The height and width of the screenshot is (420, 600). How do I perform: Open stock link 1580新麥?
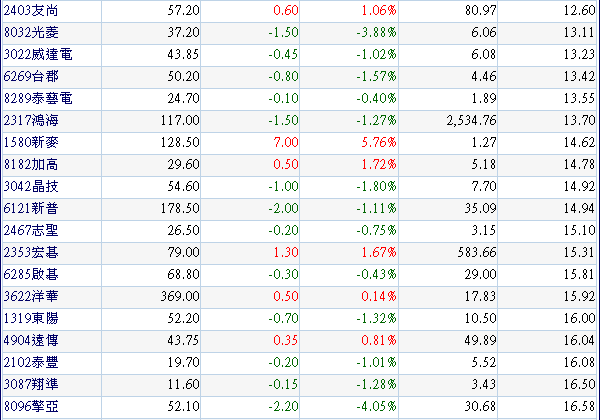pyautogui.click(x=31, y=142)
